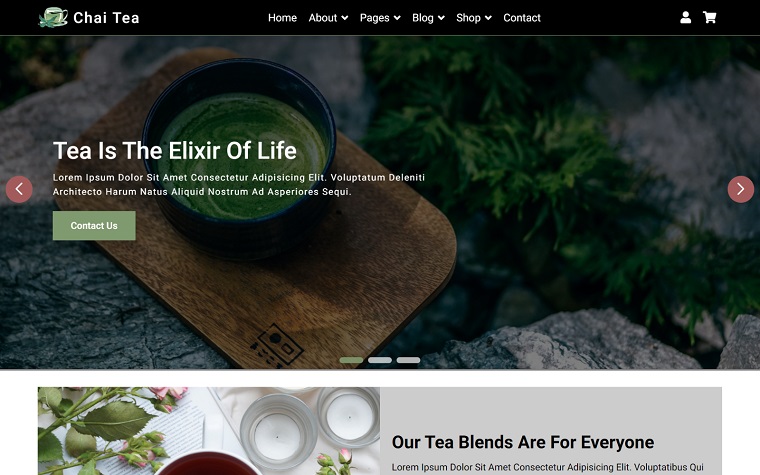Select the second carousel indicator

[380, 360]
